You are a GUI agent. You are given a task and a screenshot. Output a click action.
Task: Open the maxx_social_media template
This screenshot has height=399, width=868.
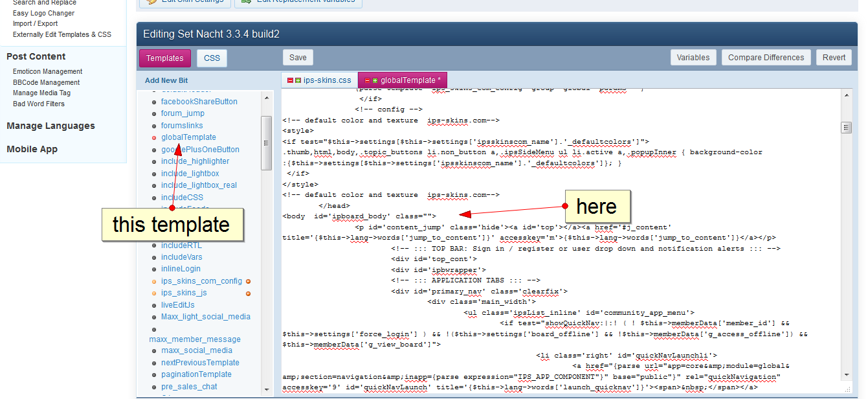tap(197, 350)
